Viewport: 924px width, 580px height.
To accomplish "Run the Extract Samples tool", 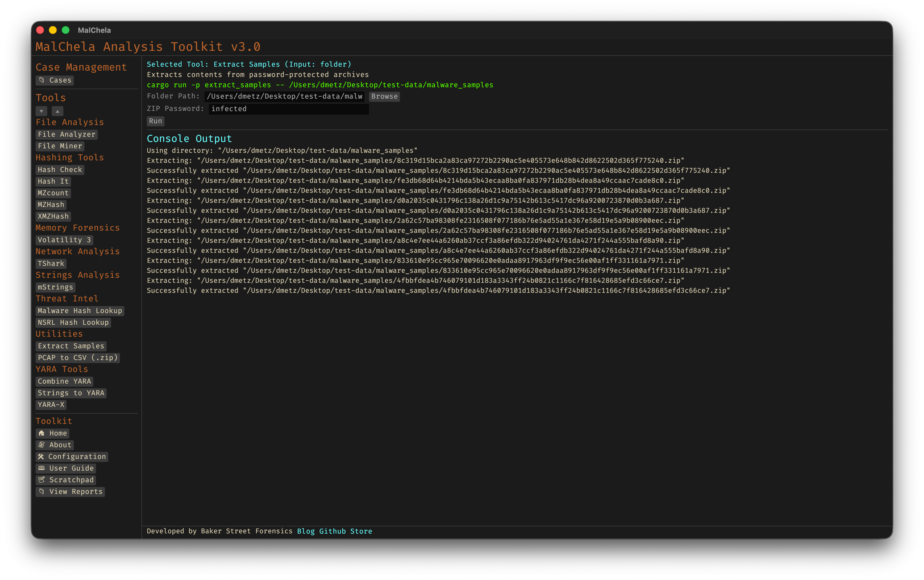I will 155,121.
